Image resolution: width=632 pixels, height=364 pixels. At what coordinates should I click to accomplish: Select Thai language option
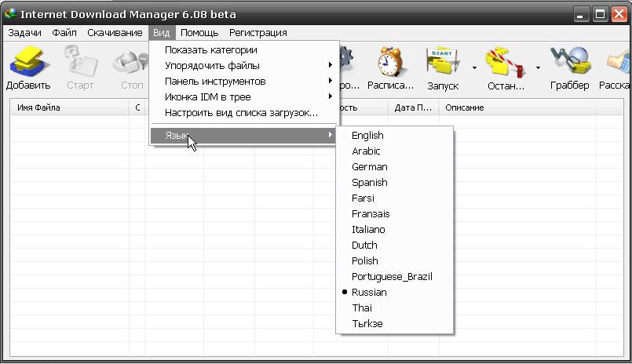[x=395, y=308]
